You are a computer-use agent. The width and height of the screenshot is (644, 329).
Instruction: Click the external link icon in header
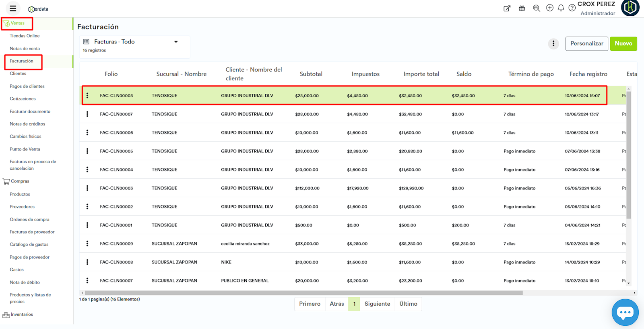tap(507, 8)
